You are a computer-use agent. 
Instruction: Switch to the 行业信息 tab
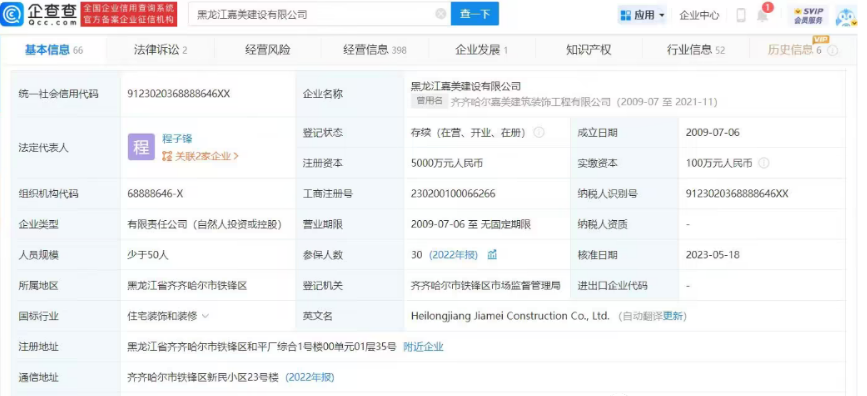pyautogui.click(x=696, y=50)
